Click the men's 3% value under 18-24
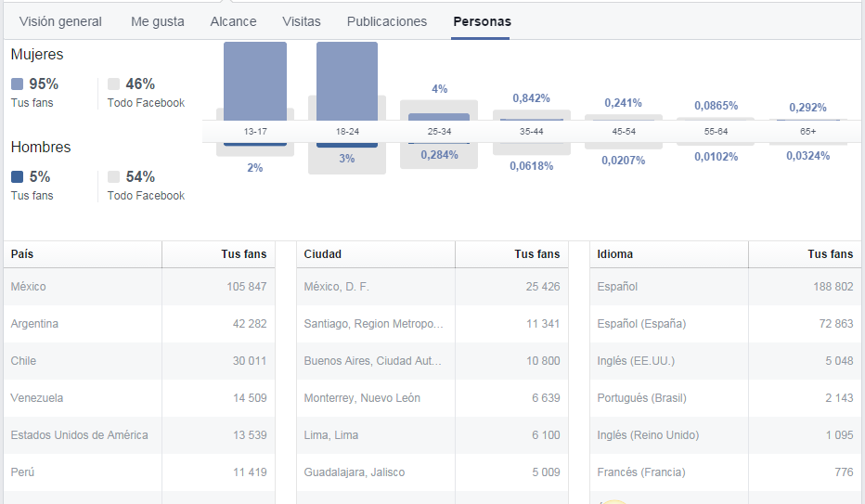Viewport: 865px width, 504px height. (x=346, y=159)
